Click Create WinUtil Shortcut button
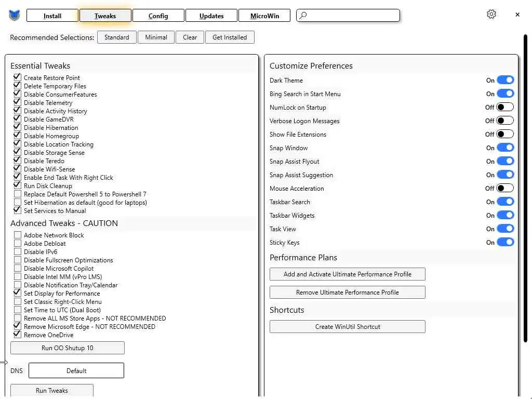 click(x=348, y=326)
